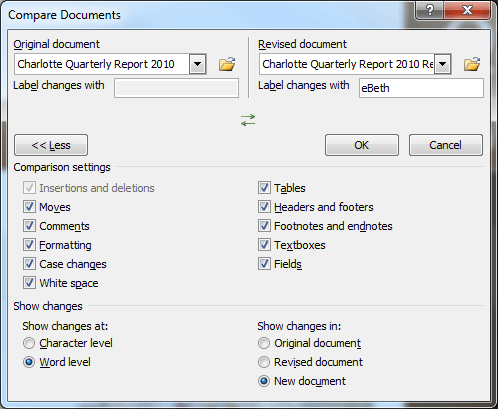Click OK to compare documents
The width and height of the screenshot is (498, 409).
(x=362, y=145)
